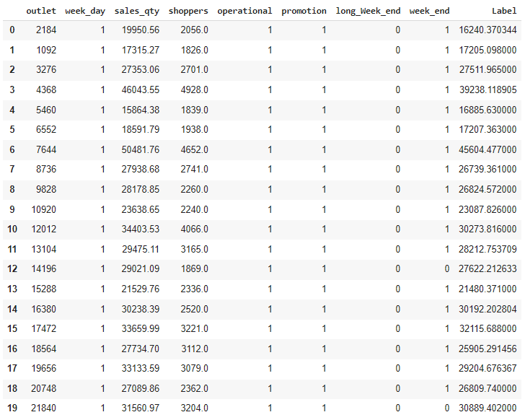Select outlet value 21840
525x420 pixels.
coord(44,408)
